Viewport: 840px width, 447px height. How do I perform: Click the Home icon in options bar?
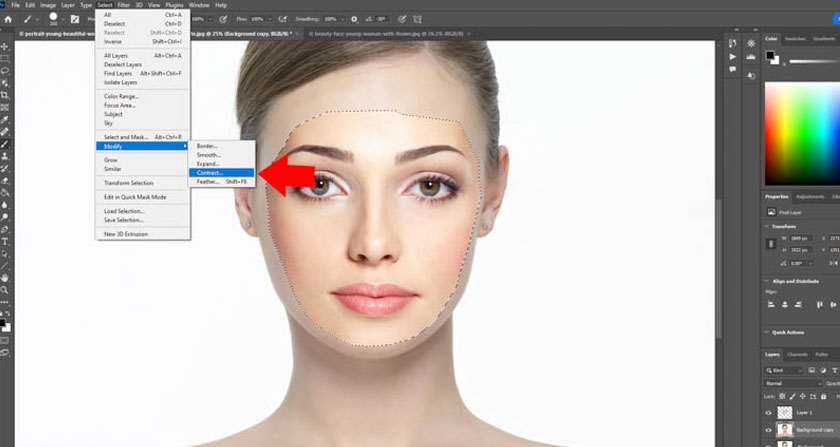click(x=6, y=19)
